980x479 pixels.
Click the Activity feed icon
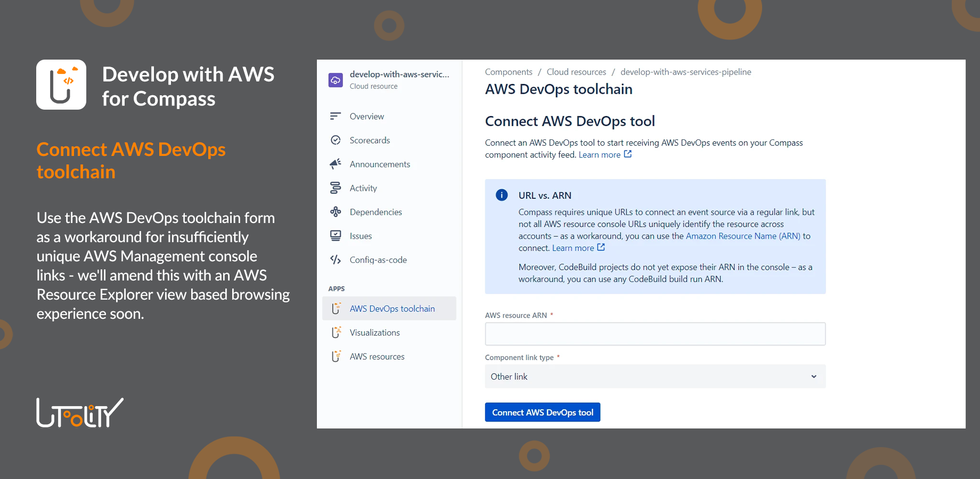(336, 188)
